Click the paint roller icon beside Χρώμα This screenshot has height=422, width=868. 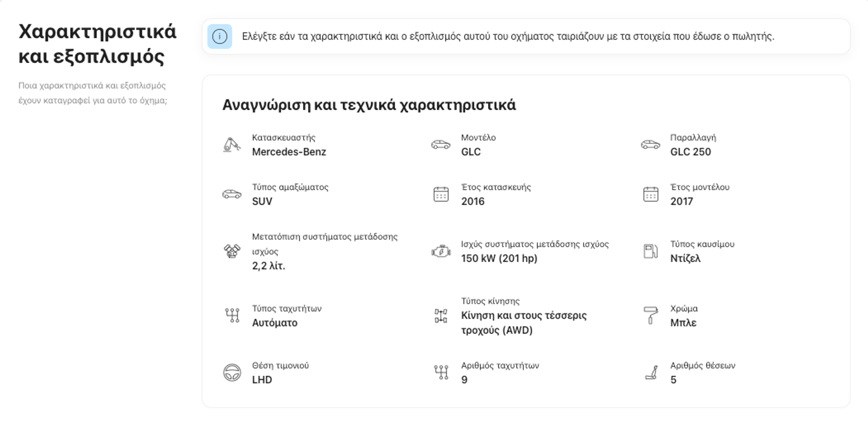pyautogui.click(x=650, y=316)
